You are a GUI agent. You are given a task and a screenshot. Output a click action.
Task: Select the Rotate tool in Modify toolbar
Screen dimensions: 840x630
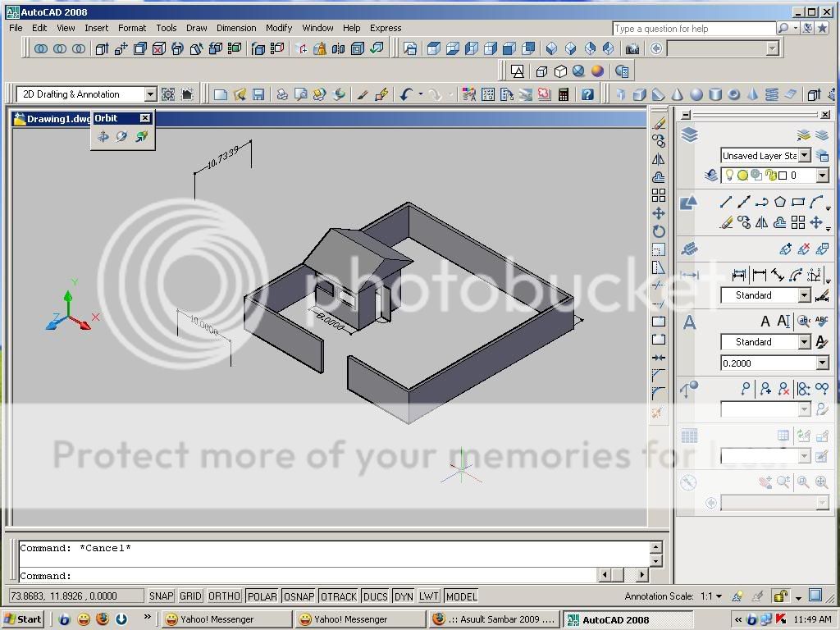[659, 232]
